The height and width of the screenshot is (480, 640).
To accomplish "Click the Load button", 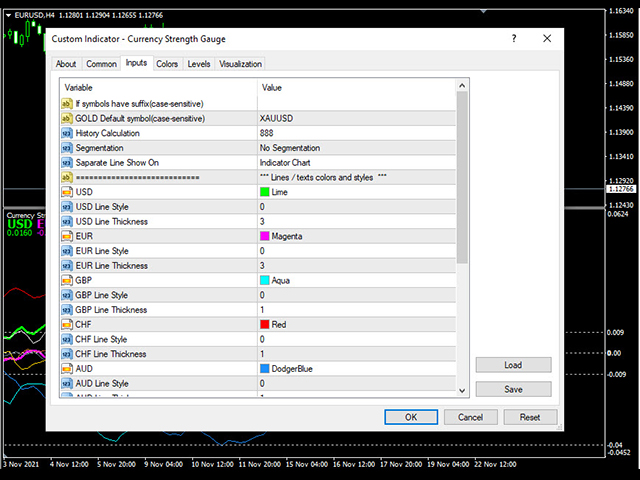I will 513,365.
